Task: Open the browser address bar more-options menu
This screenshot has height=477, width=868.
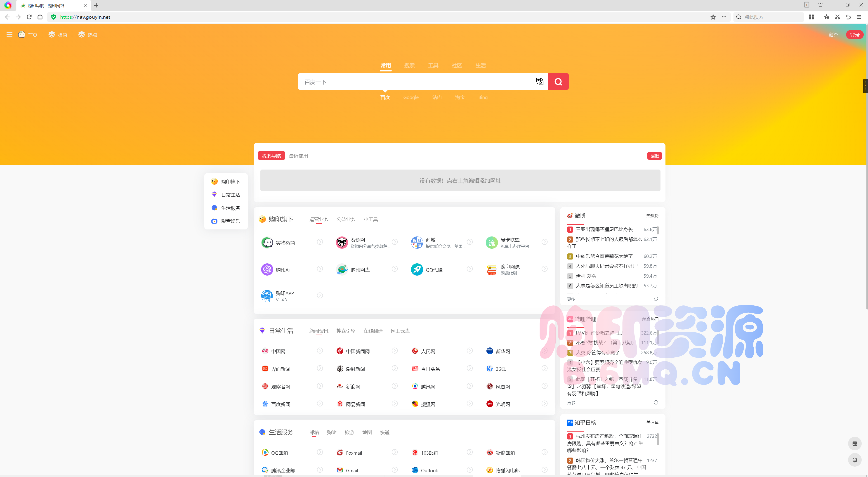Action: coord(724,17)
